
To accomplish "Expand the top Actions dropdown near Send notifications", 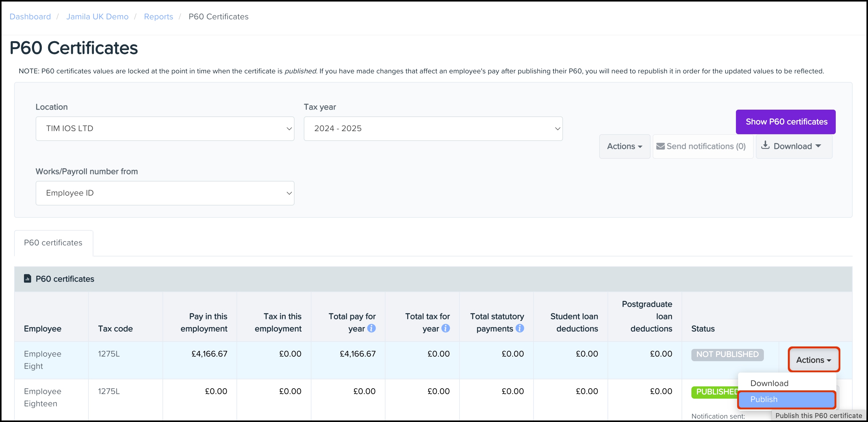I will pyautogui.click(x=624, y=146).
